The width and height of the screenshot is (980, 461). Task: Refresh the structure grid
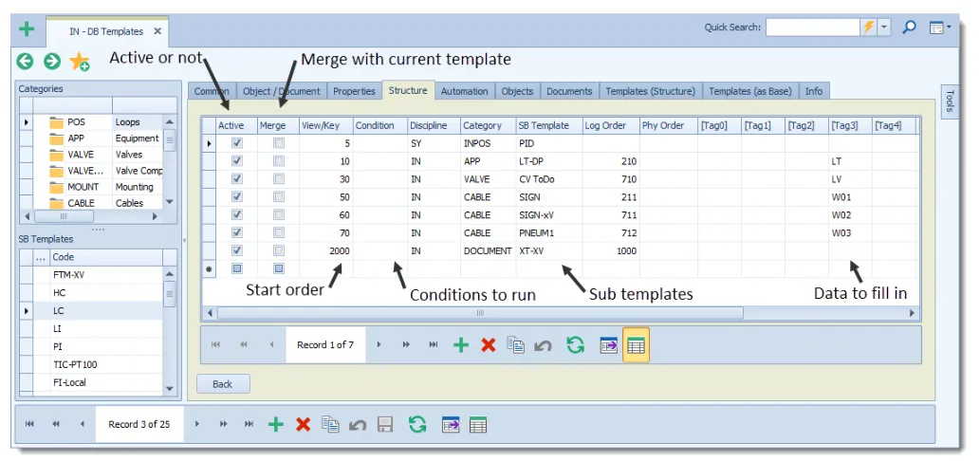coord(575,345)
